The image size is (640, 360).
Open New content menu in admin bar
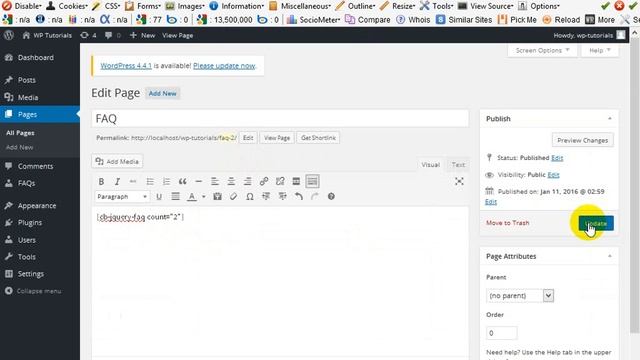[x=142, y=36]
